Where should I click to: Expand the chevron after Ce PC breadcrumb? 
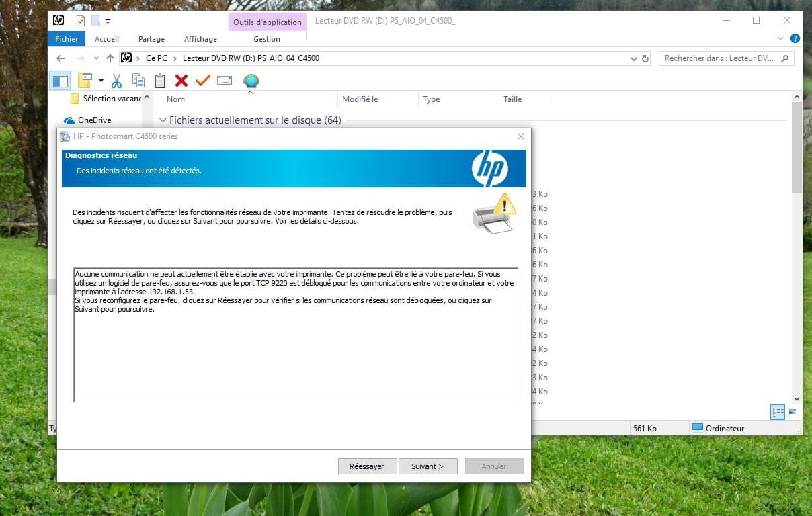(x=175, y=58)
